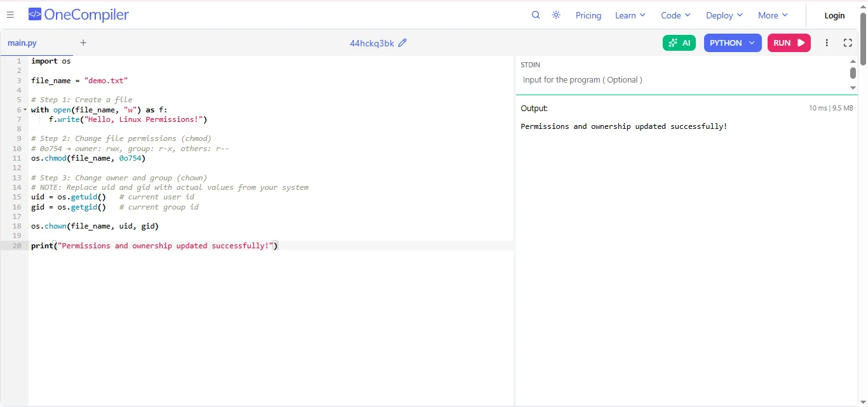Click the OneCompiler logo
The width and height of the screenshot is (868, 407).
(79, 15)
